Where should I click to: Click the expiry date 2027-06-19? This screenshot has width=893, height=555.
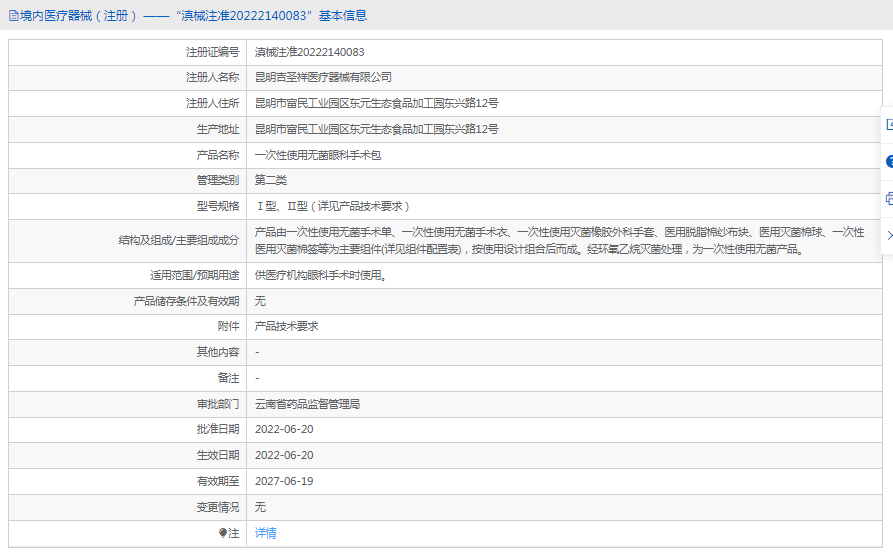pos(284,481)
